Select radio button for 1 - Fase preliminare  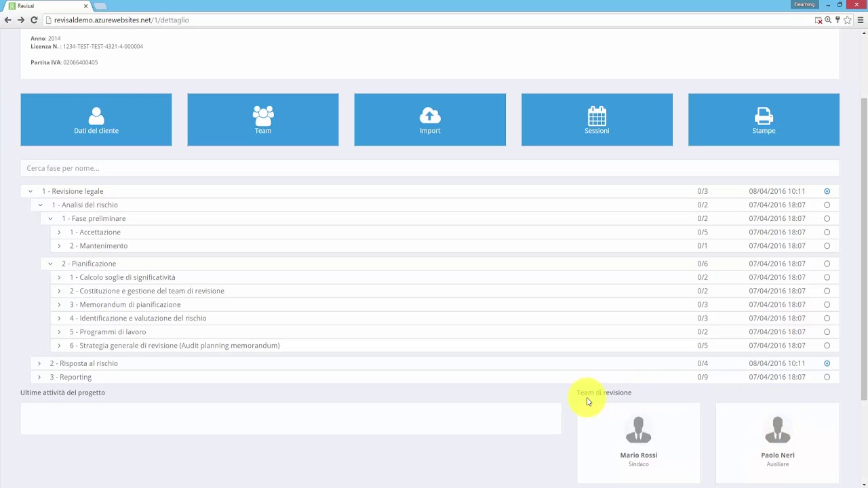[827, 218]
